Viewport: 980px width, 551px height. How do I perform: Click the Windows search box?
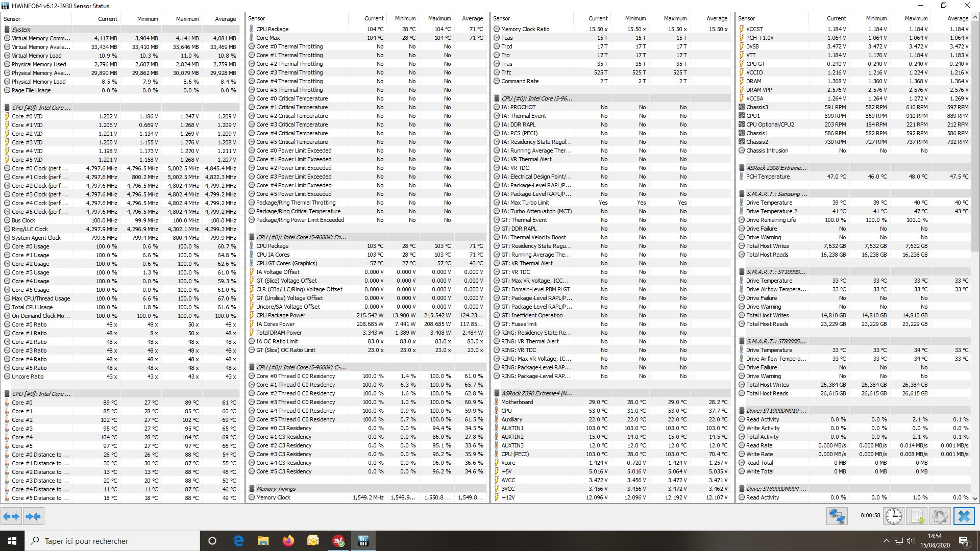(x=112, y=541)
